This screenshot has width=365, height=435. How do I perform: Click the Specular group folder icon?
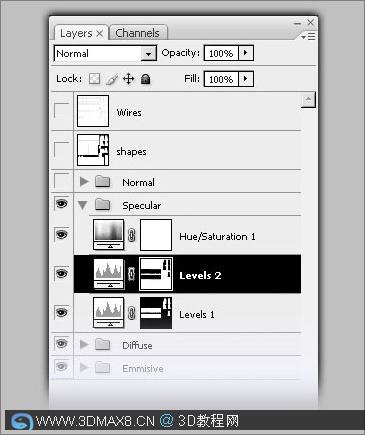coord(103,204)
